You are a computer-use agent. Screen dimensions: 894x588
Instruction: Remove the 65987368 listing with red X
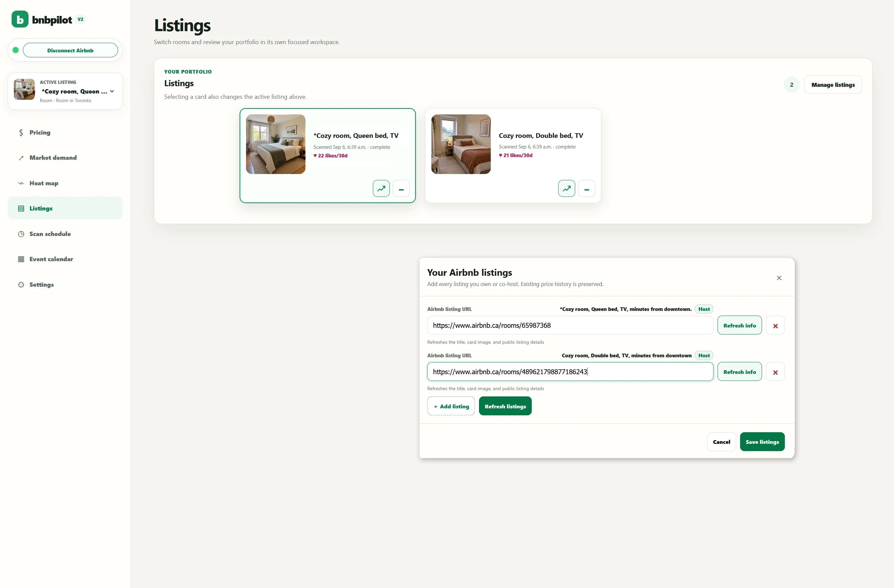click(x=775, y=326)
